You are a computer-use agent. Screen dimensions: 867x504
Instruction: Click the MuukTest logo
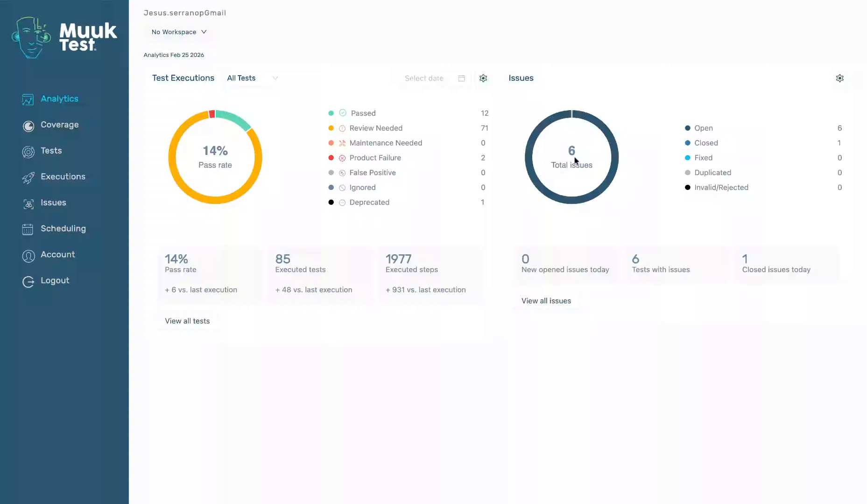pos(64,37)
